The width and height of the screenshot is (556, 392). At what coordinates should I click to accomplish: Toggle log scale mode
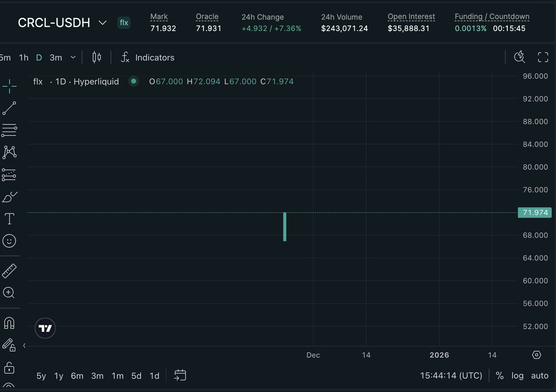pyautogui.click(x=518, y=376)
